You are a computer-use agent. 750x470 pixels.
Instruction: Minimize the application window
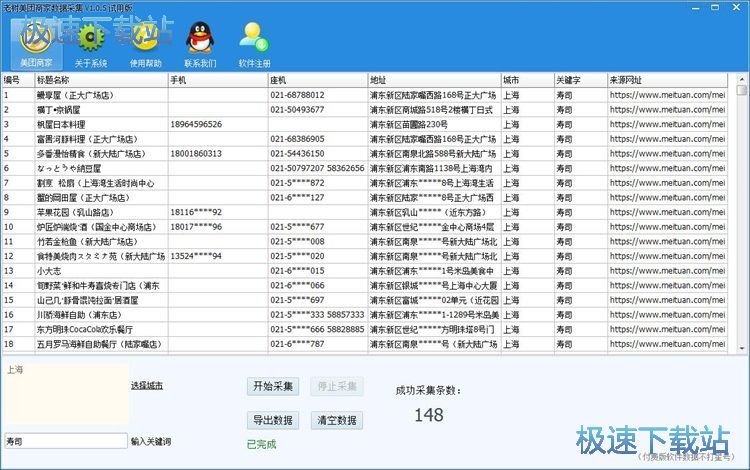pyautogui.click(x=695, y=8)
